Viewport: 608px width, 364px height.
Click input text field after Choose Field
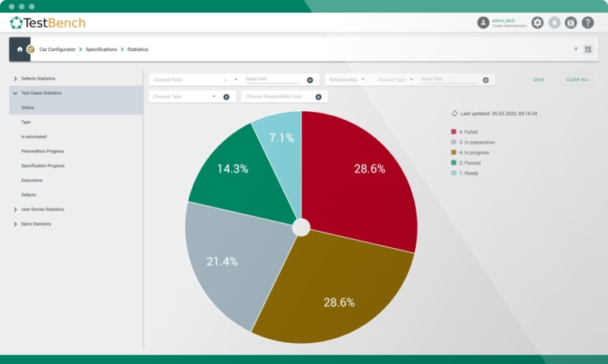[x=273, y=79]
